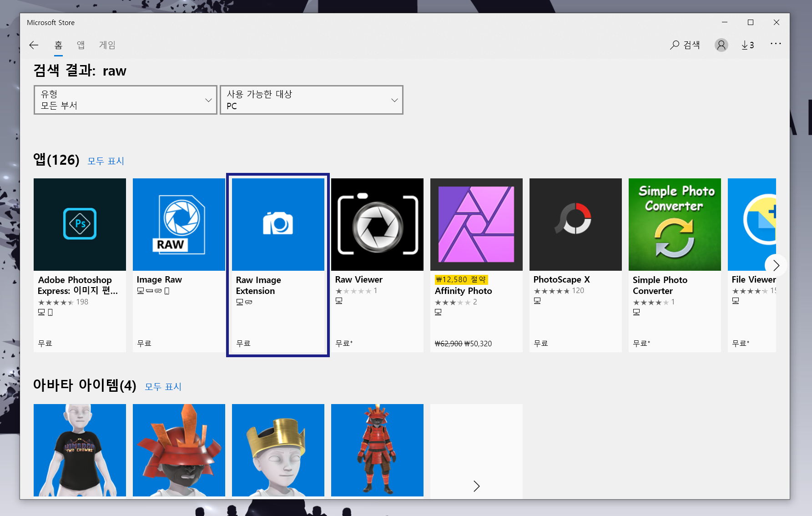This screenshot has height=516, width=812.
Task: Expand the 사용 가능한 대상 dropdown
Action: 312,100
